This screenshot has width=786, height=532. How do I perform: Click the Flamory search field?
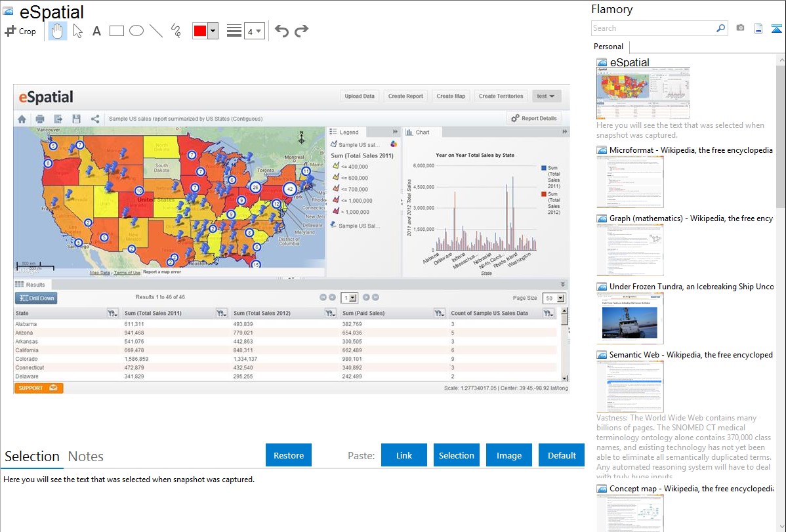[653, 28]
